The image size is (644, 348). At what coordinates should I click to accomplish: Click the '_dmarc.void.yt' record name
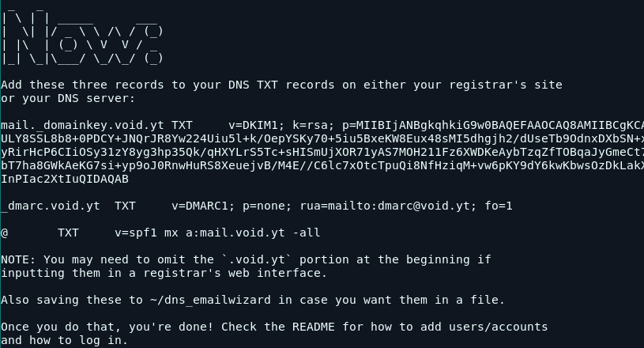coord(51,206)
